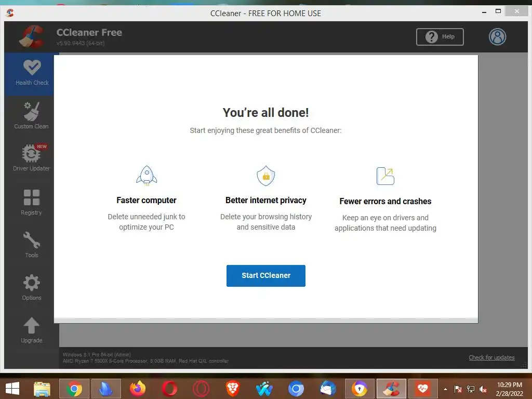Click the Fewer errors and crashes heading
Viewport: 532px width, 399px height.
385,201
